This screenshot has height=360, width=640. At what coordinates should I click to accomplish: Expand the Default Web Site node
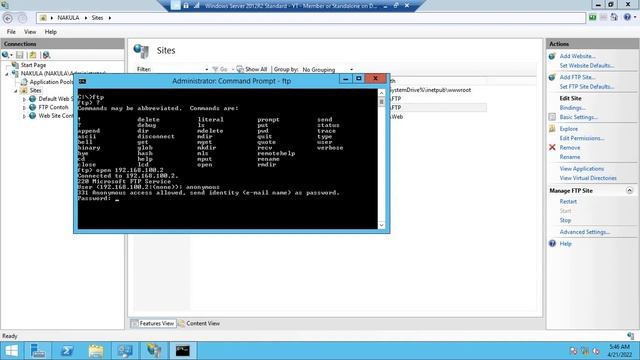tap(24, 99)
